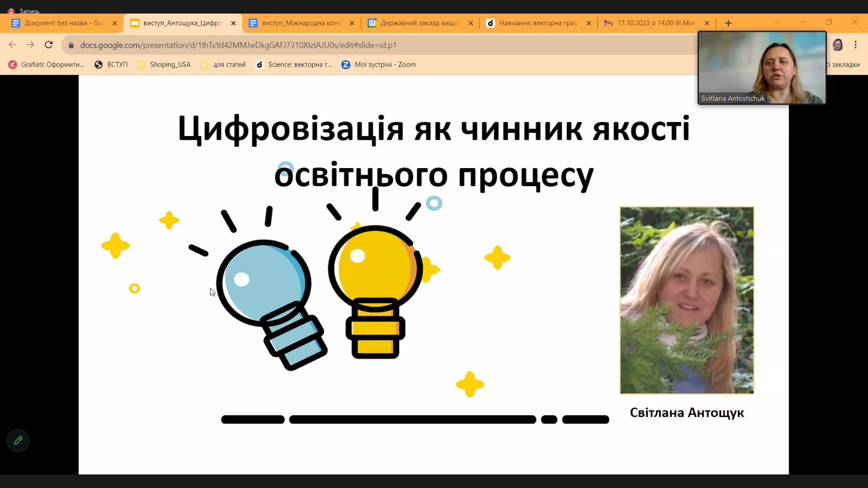
Task: Open the 'для статей' bookmark folder
Action: (x=224, y=65)
